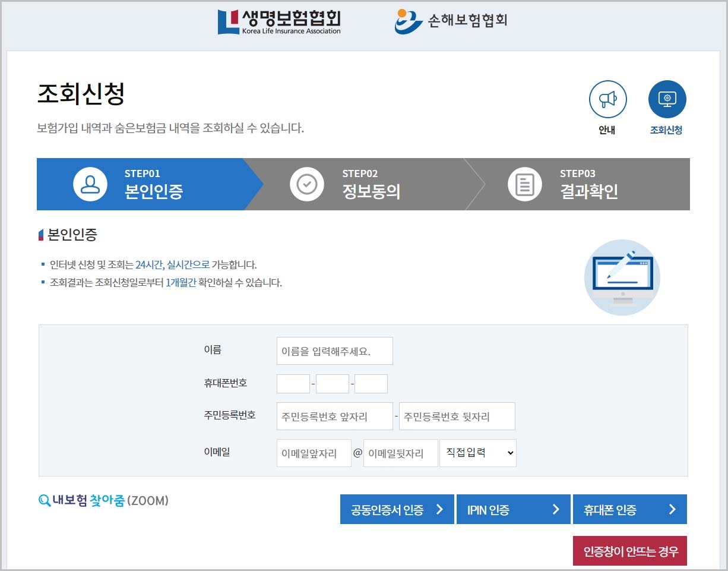Focus the 이메일앞자리 field

314,453
